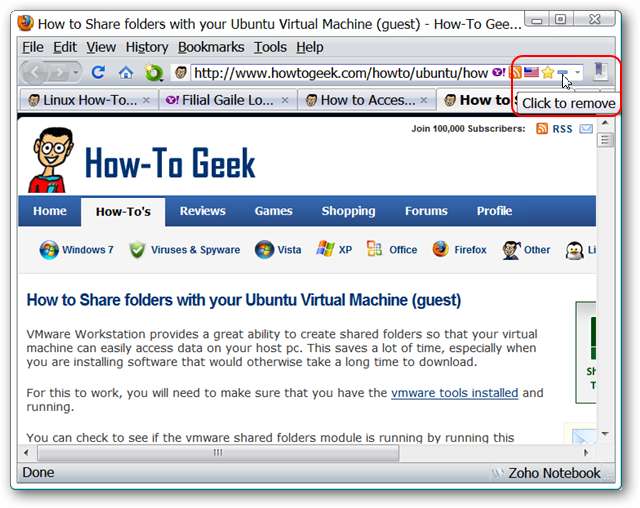The image size is (640, 508).
Task: Click the Firefox category icon
Action: [x=440, y=249]
